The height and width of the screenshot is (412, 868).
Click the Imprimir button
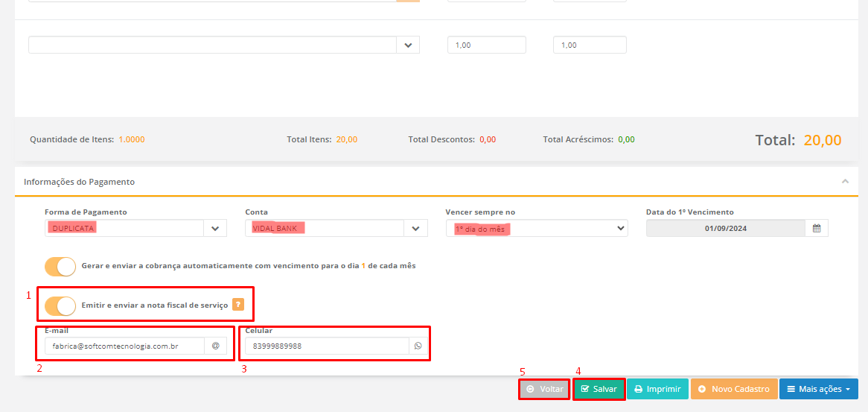click(657, 389)
